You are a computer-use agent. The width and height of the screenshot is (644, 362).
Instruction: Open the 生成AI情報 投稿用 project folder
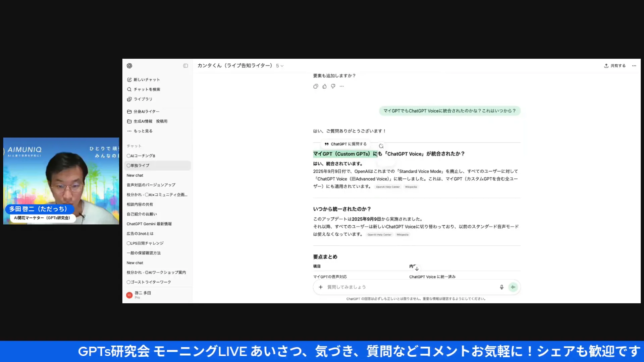click(147, 121)
